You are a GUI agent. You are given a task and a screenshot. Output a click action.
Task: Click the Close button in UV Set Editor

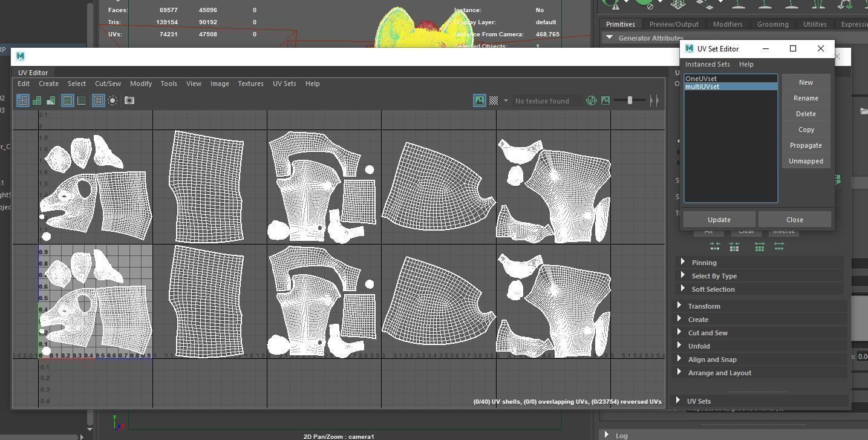(x=795, y=220)
